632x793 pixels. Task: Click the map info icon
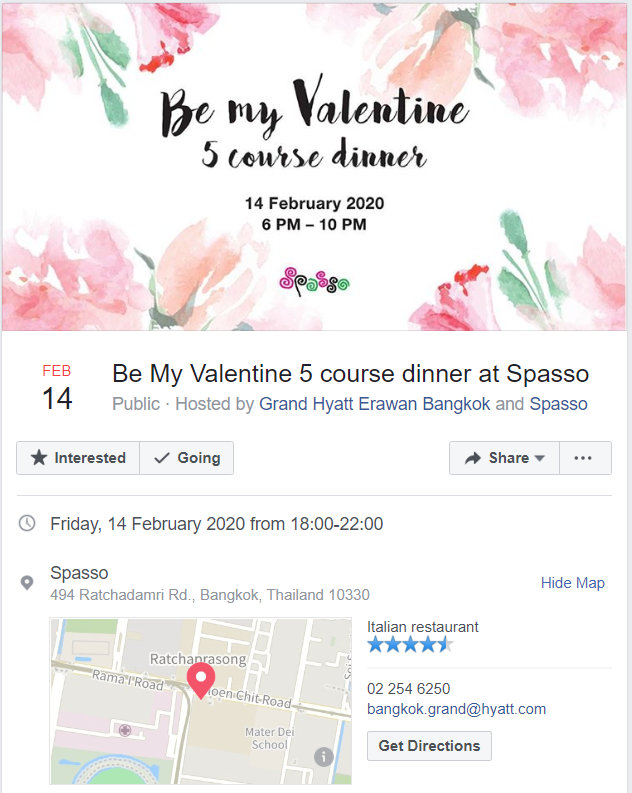pos(323,757)
